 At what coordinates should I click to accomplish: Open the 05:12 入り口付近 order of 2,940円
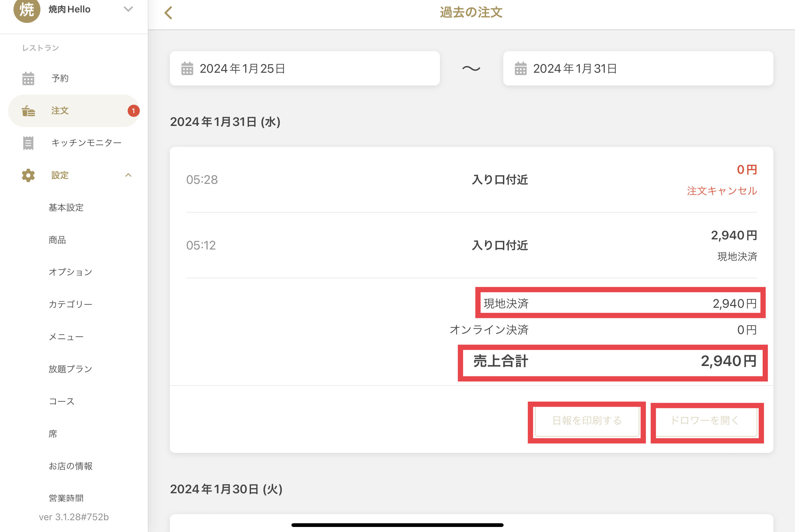[x=471, y=245]
